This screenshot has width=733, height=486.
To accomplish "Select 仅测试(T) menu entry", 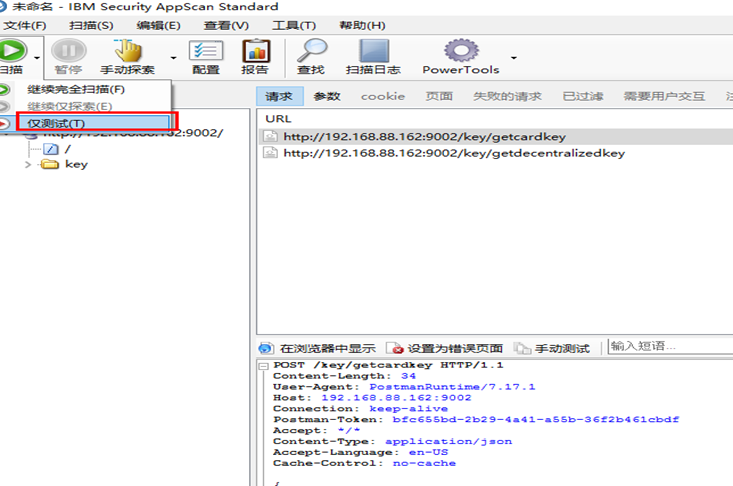I will [x=56, y=124].
